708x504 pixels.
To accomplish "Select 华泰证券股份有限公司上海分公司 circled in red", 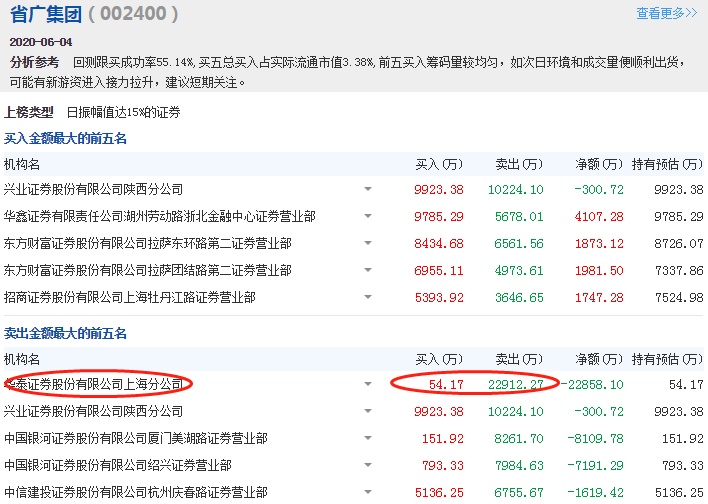I will coord(95,384).
